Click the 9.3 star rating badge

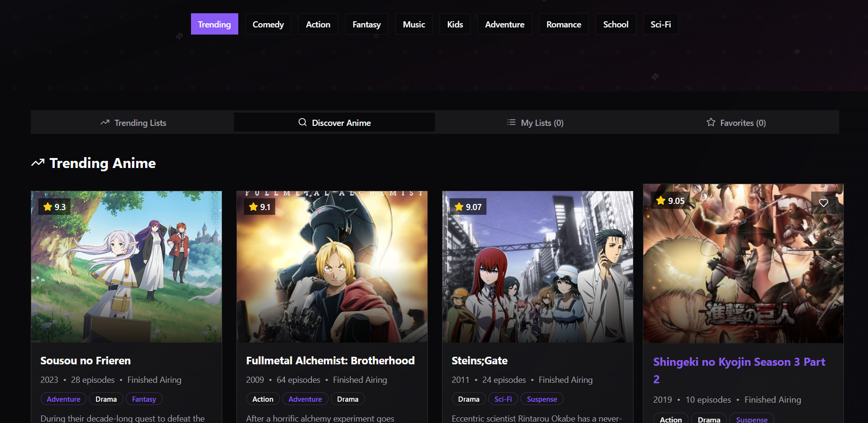tap(54, 207)
